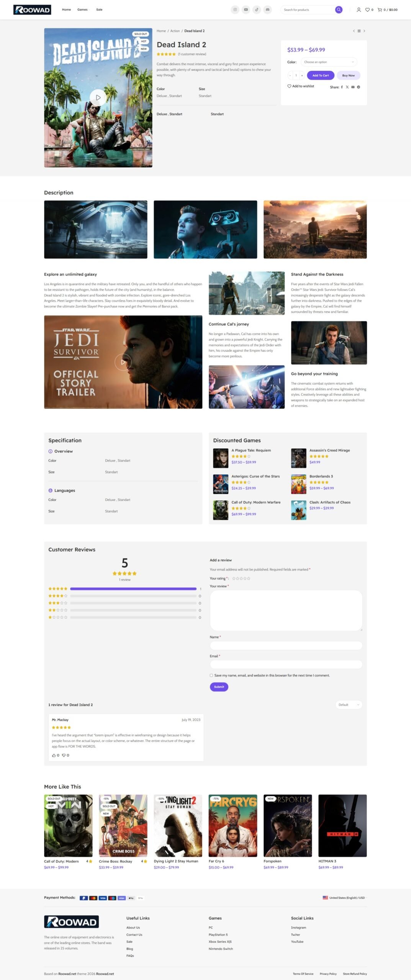The width and height of the screenshot is (411, 980).
Task: Open the Games menu in navigation
Action: point(83,10)
